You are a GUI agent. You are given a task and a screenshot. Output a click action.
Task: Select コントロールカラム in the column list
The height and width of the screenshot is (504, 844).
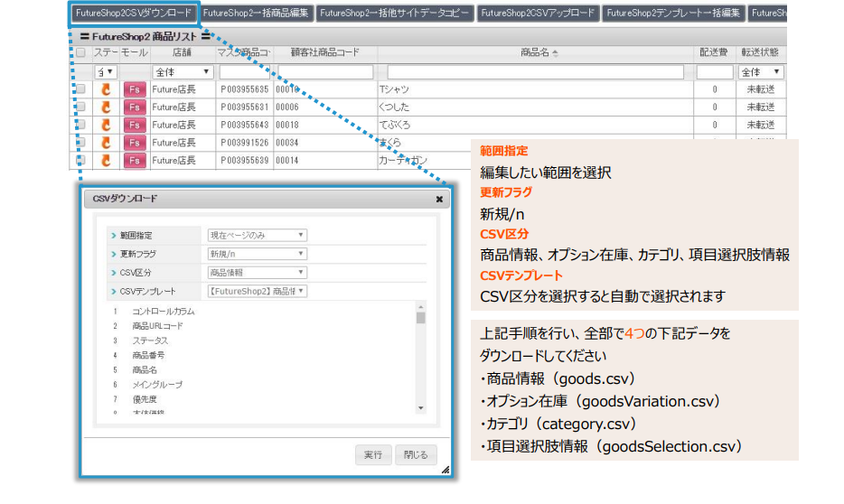[x=163, y=312]
